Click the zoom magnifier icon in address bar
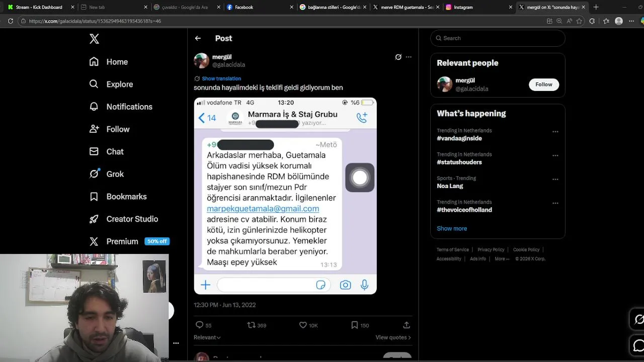This screenshot has width=644, height=362. (x=559, y=21)
